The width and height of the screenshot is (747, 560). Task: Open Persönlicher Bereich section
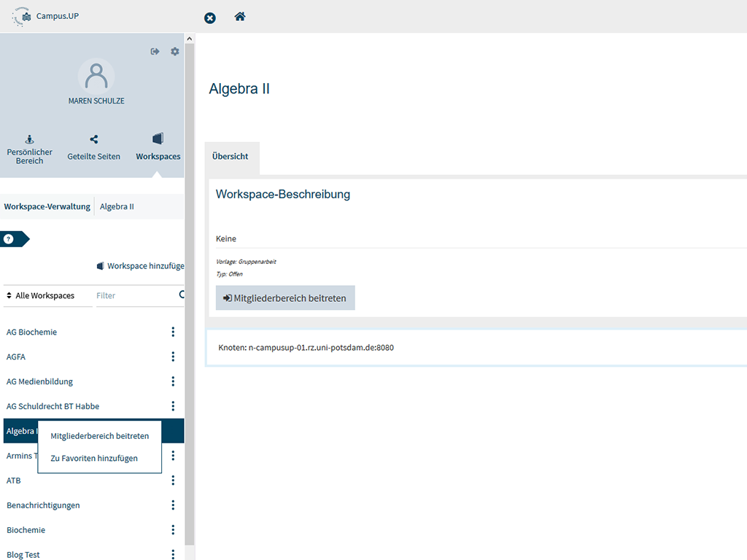[x=29, y=149]
